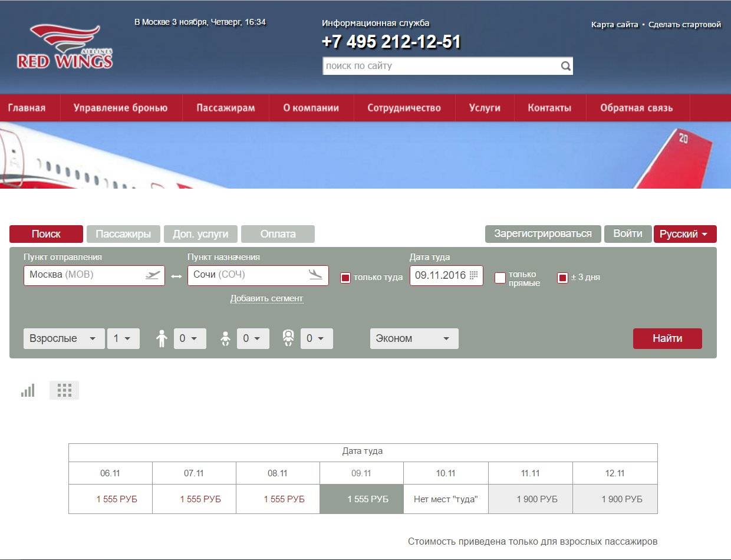Open the Взрослые passenger type dropdown
This screenshot has width=731, height=560.
point(64,339)
